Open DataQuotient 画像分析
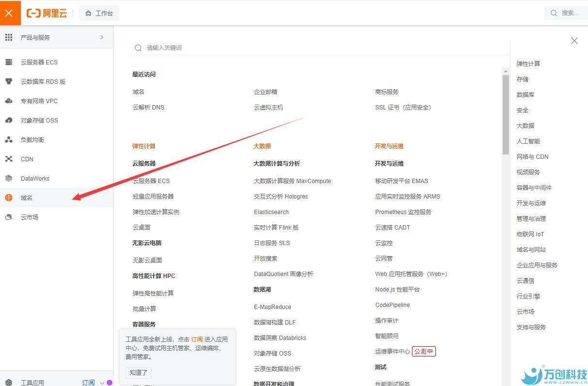The image size is (588, 386). [284, 274]
